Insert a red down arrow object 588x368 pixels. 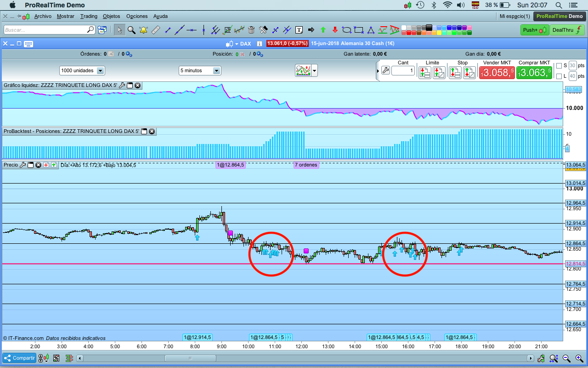tap(335, 30)
